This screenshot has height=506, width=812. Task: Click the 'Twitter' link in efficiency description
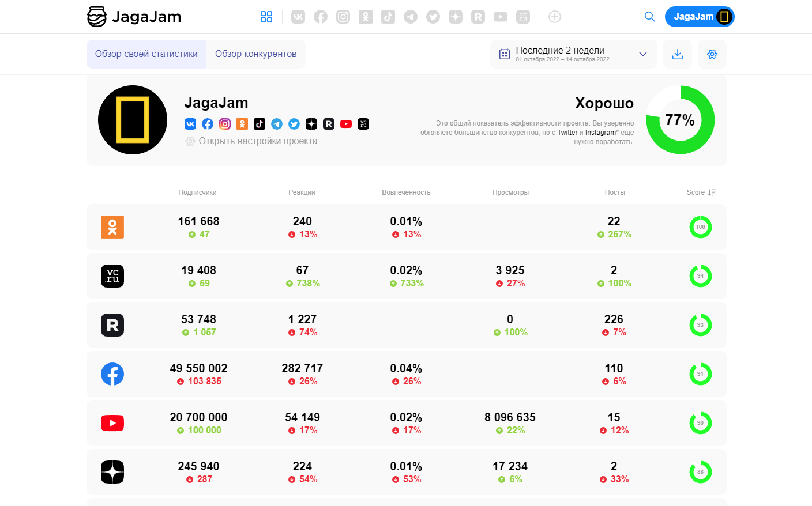pyautogui.click(x=567, y=133)
